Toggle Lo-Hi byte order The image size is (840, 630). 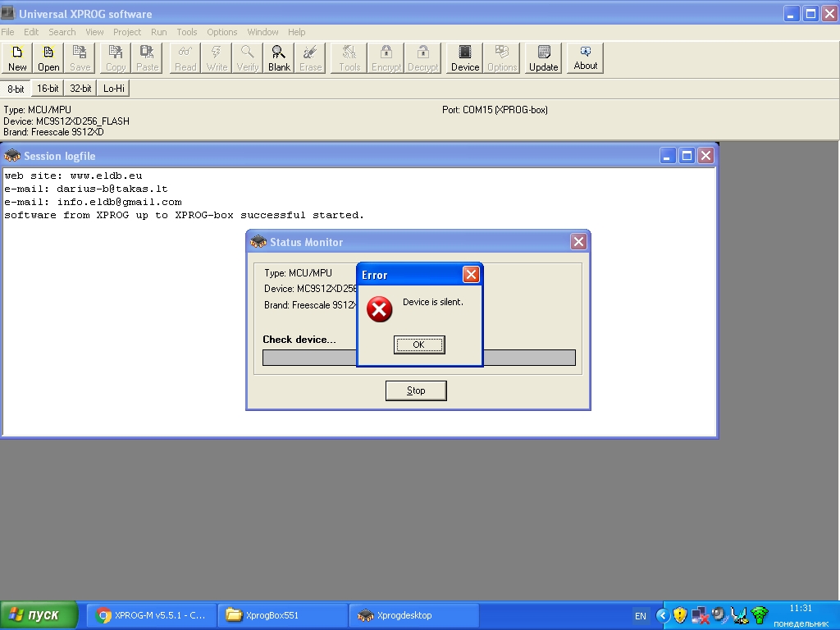click(113, 89)
